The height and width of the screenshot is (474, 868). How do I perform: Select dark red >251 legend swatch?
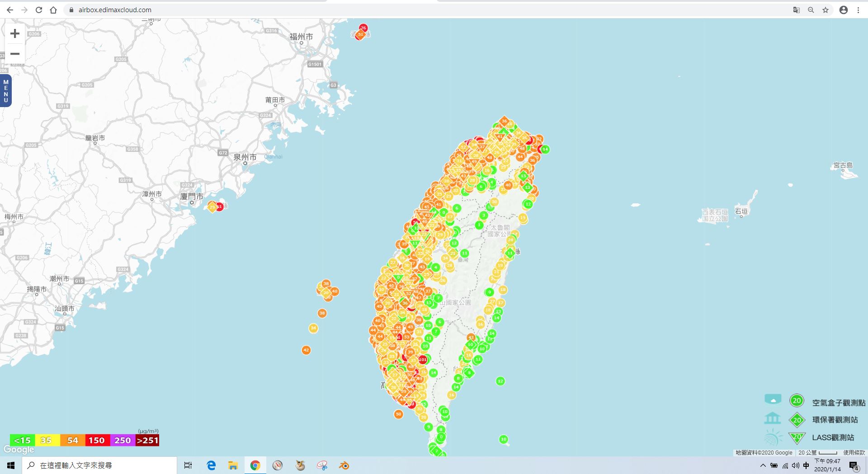point(147,440)
